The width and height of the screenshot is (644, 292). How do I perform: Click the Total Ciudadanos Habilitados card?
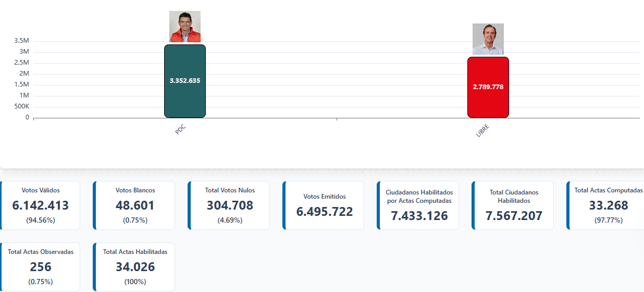[x=514, y=205]
